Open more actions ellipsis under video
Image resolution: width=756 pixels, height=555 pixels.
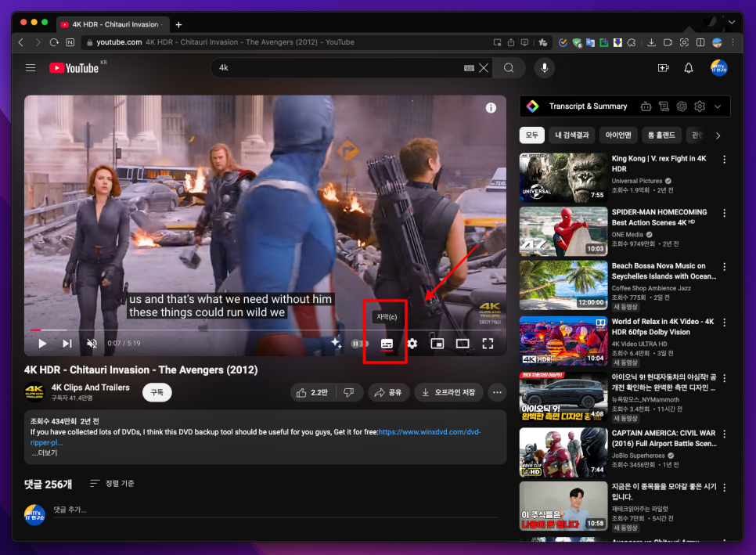click(x=497, y=392)
